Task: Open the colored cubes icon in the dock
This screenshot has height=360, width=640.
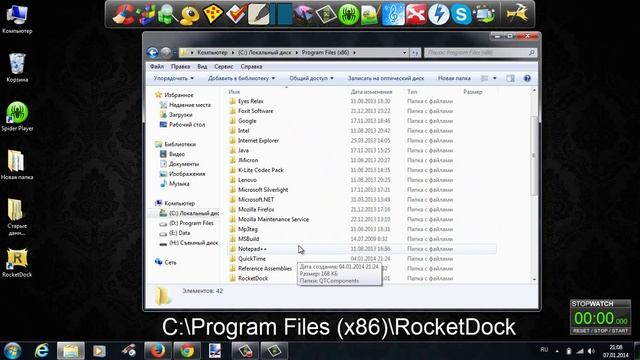Action: 147,15
